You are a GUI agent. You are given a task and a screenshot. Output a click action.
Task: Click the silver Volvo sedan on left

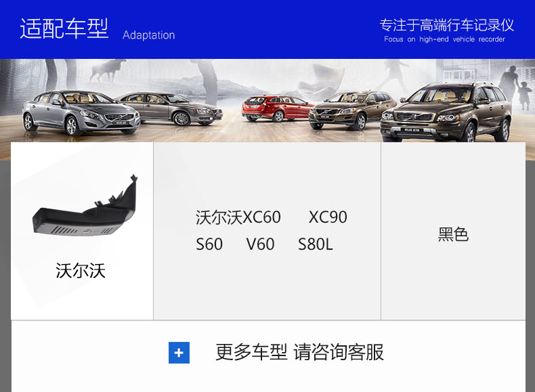tap(81, 113)
